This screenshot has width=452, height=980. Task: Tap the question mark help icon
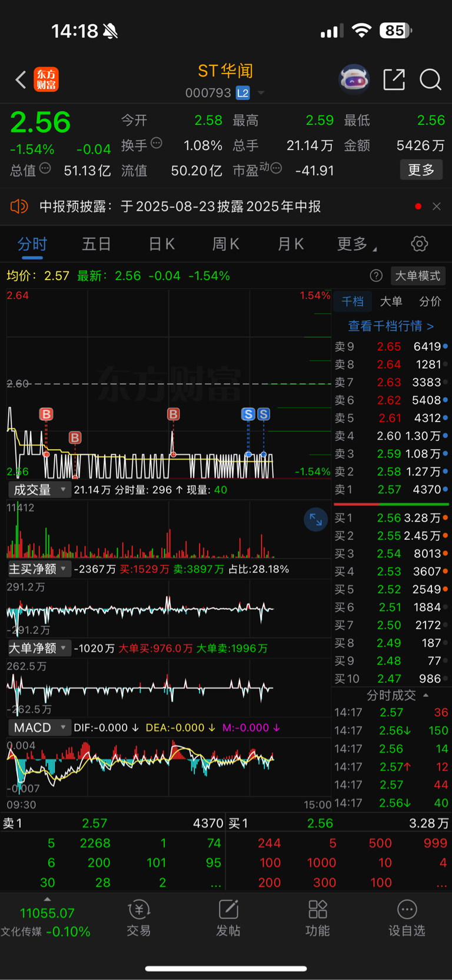376,275
